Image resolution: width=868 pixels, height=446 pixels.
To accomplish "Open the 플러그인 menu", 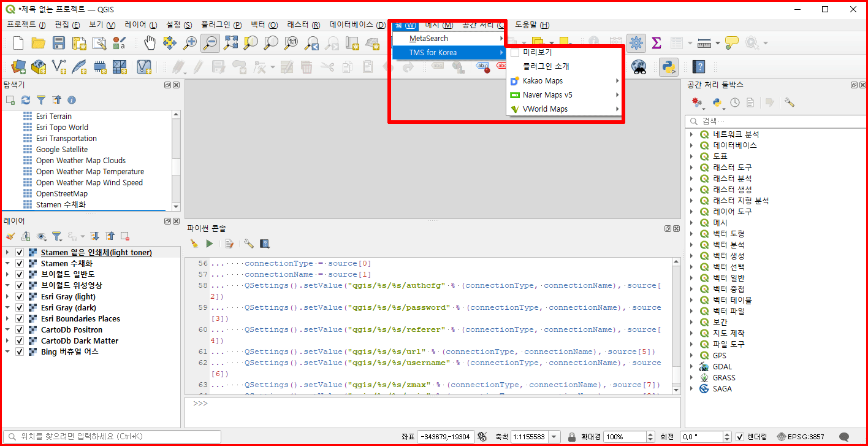I will (x=221, y=25).
